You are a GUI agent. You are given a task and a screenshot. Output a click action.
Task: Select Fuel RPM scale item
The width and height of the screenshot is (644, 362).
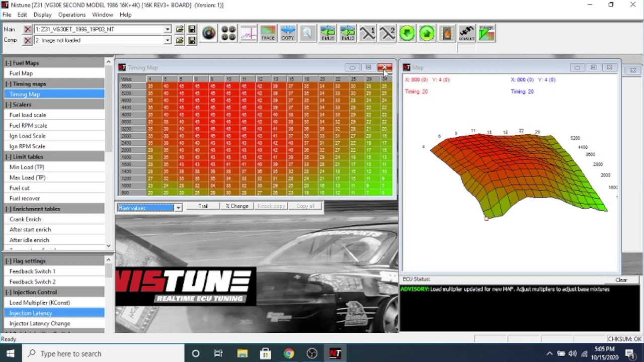(x=54, y=126)
